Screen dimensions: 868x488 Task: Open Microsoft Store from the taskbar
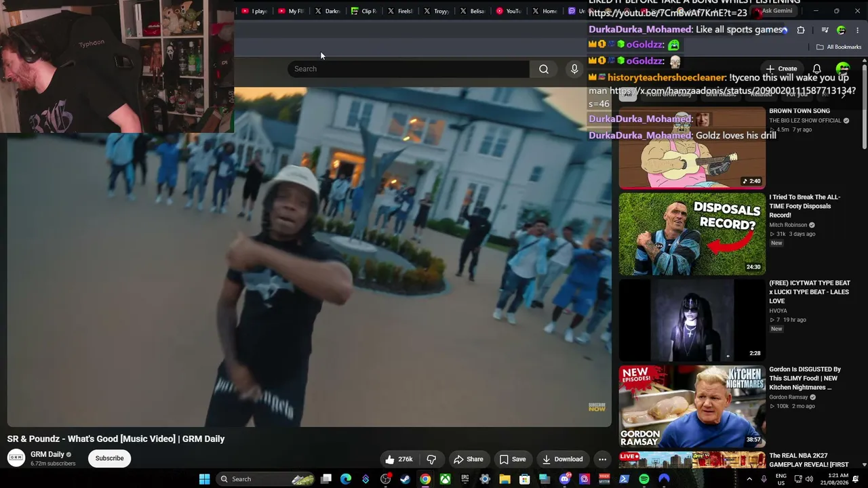pos(524,479)
